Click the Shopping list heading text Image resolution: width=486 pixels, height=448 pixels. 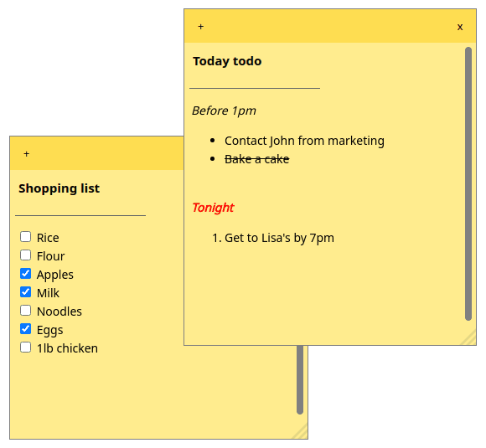coord(59,188)
